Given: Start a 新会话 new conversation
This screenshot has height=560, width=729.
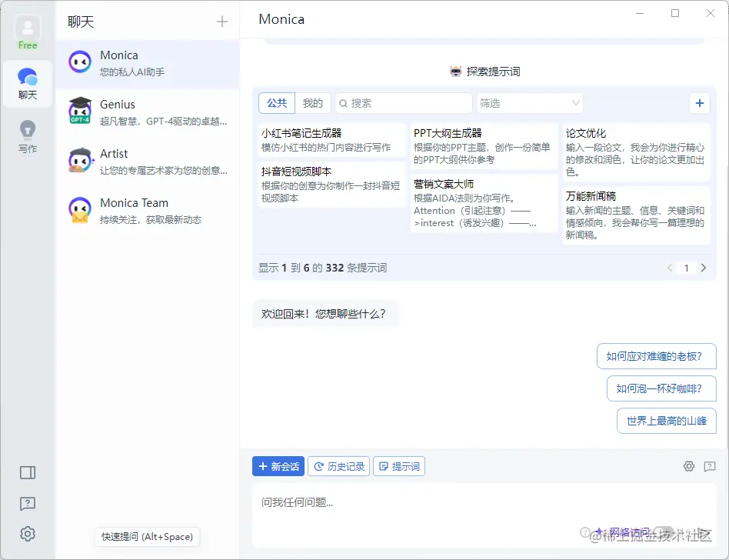Looking at the screenshot, I should pos(278,466).
